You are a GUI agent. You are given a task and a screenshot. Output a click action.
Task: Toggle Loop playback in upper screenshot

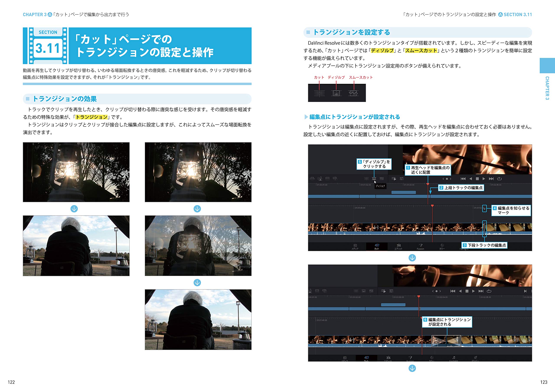tap(499, 179)
